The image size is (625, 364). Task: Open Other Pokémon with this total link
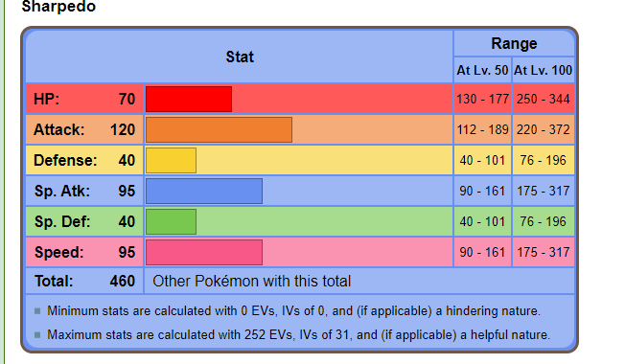click(251, 282)
